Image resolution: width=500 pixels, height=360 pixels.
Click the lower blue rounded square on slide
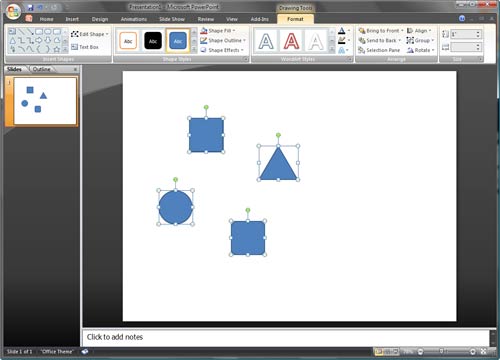[x=248, y=238]
